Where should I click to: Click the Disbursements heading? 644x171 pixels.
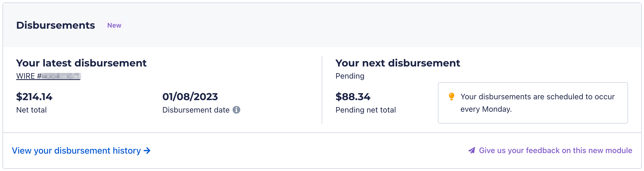[x=56, y=25]
